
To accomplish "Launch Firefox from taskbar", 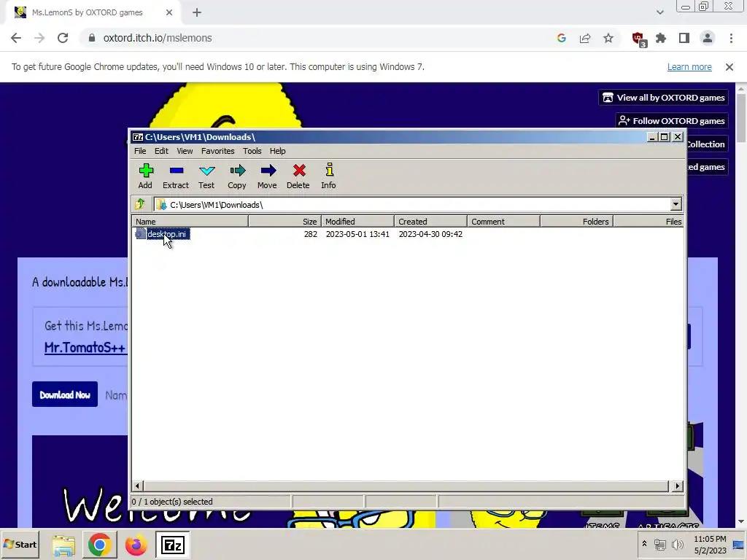I will point(136,545).
